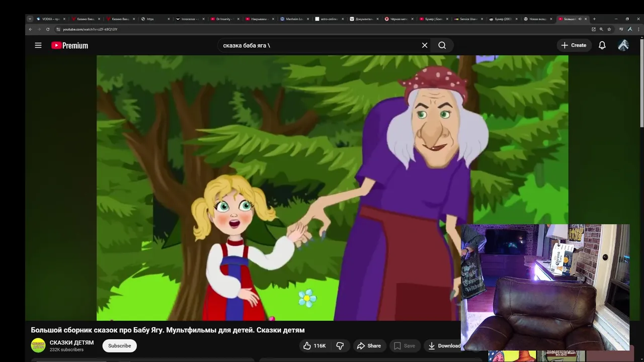Image resolution: width=644 pixels, height=362 pixels.
Task: Switch to the Manheim Lo tab
Action: (294, 19)
